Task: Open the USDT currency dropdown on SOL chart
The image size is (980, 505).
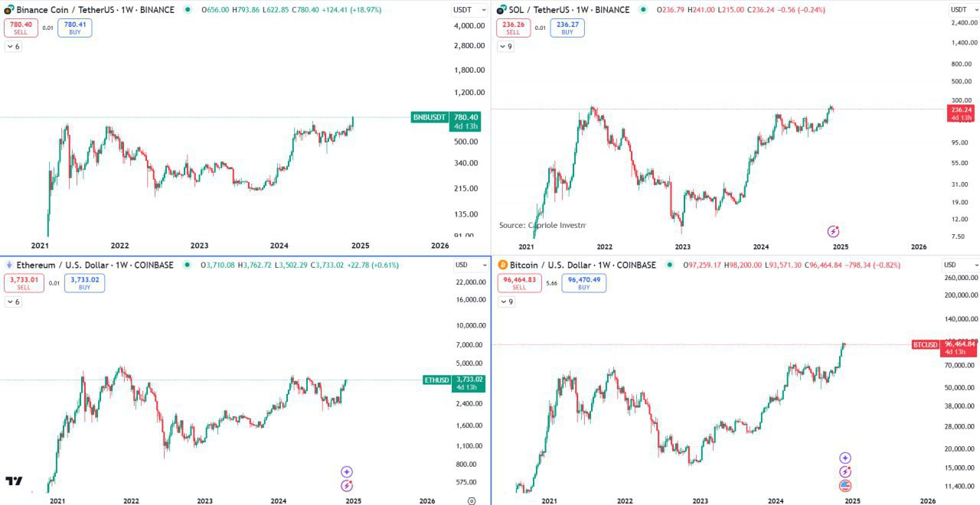Action: pos(959,10)
